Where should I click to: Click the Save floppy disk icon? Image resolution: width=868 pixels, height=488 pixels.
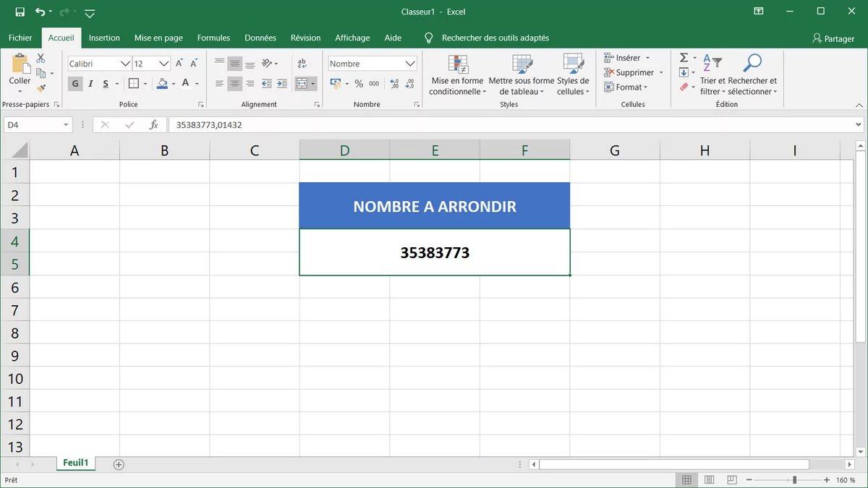[x=20, y=12]
